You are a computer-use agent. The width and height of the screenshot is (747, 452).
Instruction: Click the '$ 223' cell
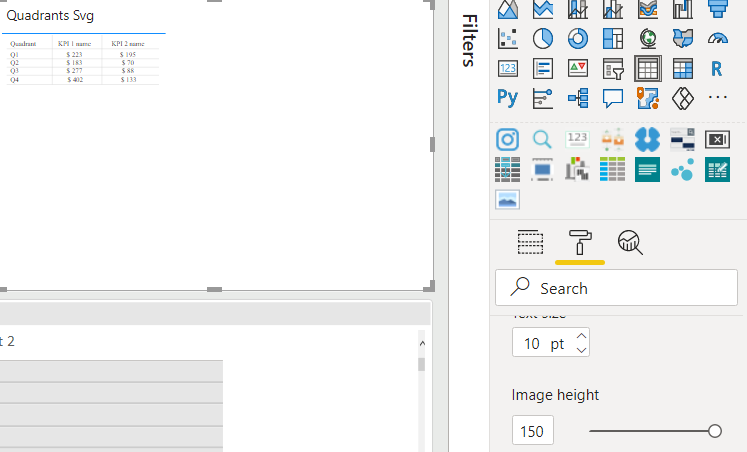coord(74,54)
